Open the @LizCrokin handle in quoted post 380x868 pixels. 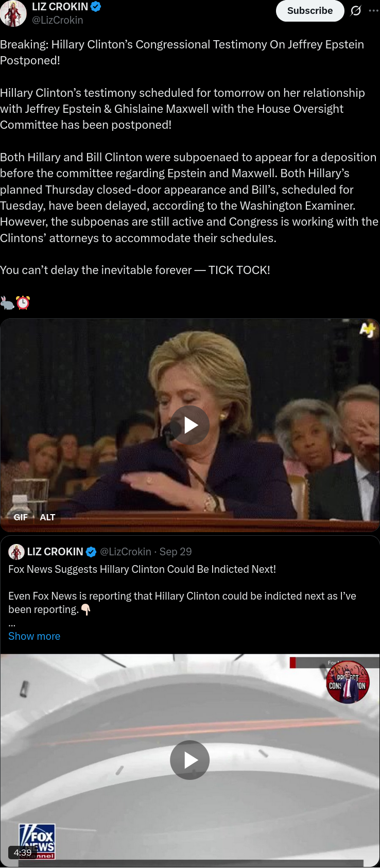click(x=126, y=552)
